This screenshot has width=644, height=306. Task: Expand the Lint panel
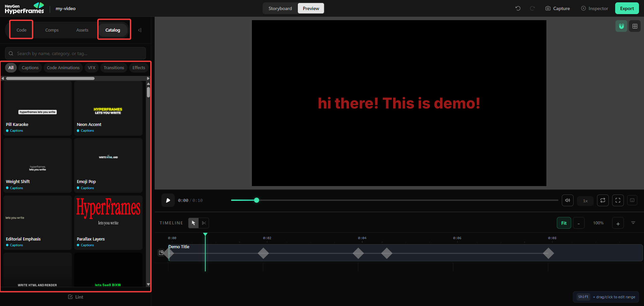coord(75,297)
